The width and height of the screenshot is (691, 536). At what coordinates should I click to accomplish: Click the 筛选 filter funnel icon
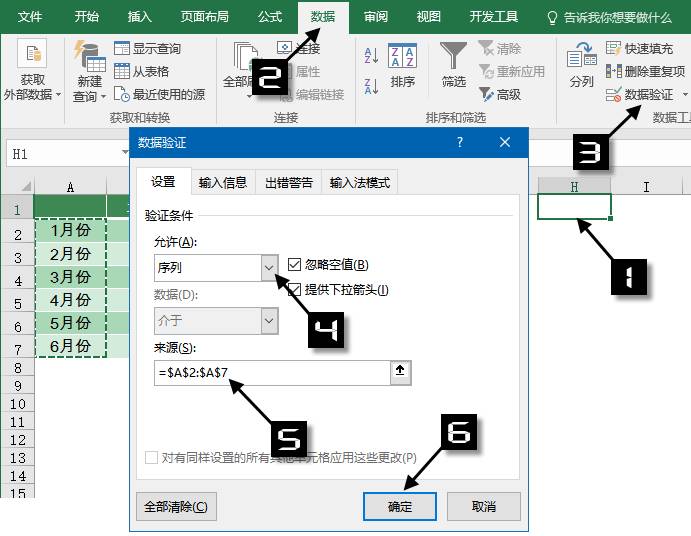pos(453,56)
